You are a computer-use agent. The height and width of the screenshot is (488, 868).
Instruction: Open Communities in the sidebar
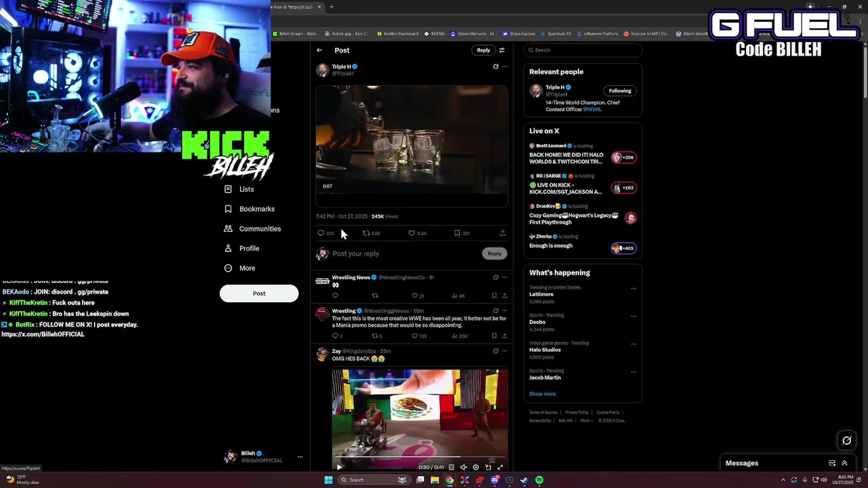tap(252, 229)
